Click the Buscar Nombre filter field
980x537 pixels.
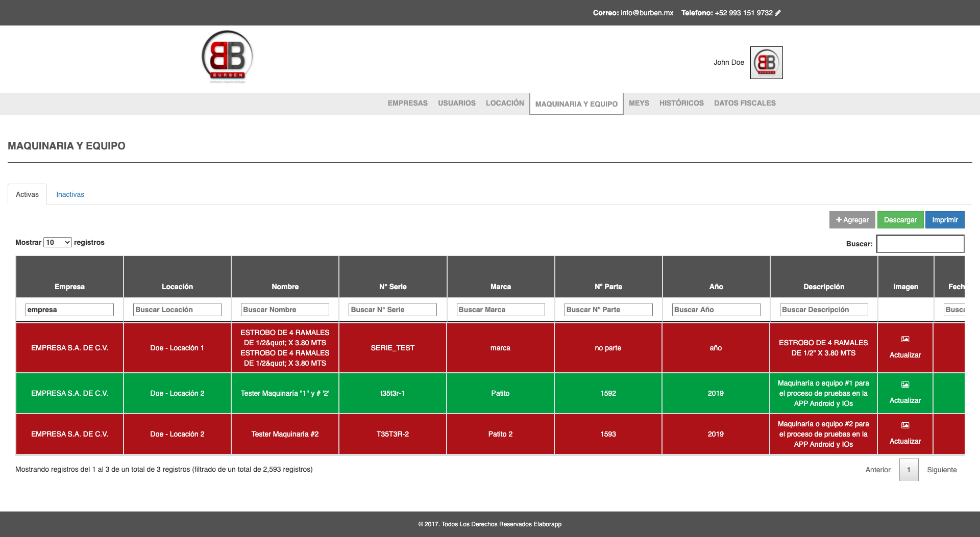tap(285, 310)
